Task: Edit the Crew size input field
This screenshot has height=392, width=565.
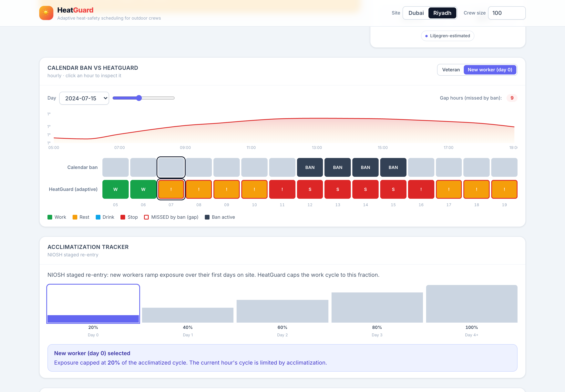Action: pos(507,13)
